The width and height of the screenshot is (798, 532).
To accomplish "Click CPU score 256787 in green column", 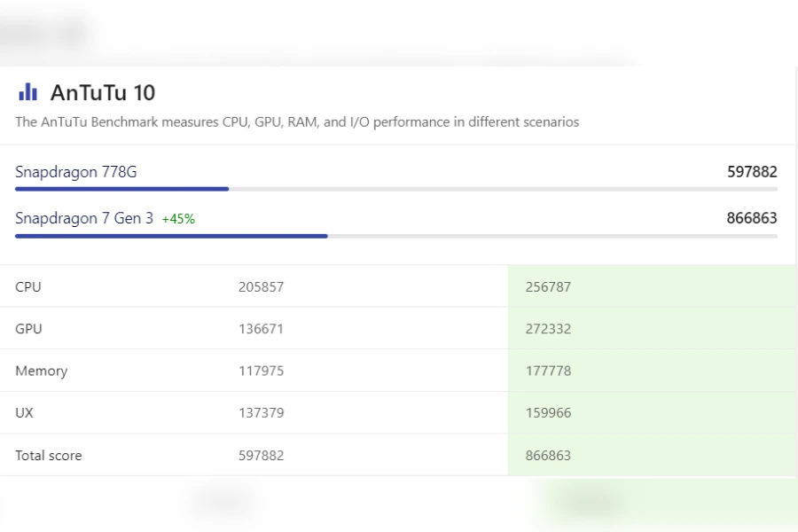I will coord(548,287).
